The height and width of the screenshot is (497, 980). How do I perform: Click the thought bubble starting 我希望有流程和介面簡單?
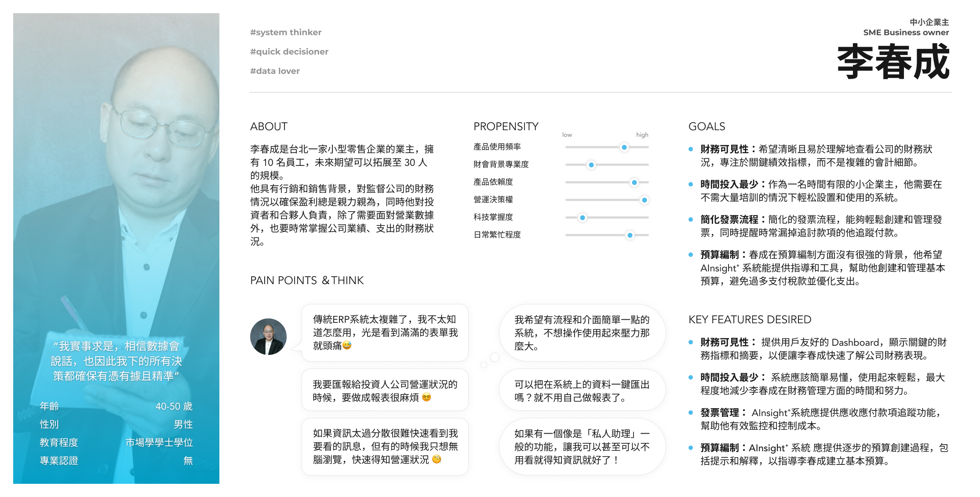pos(582,333)
